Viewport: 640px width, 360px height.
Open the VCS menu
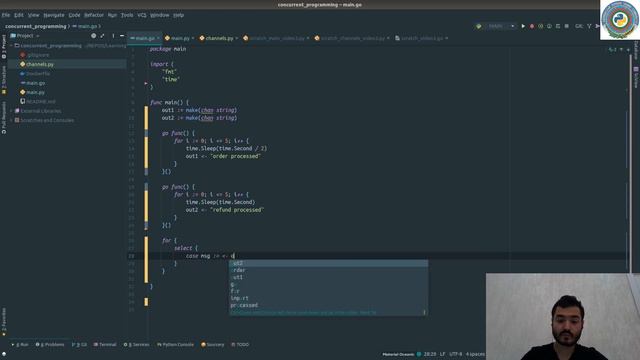[142, 15]
